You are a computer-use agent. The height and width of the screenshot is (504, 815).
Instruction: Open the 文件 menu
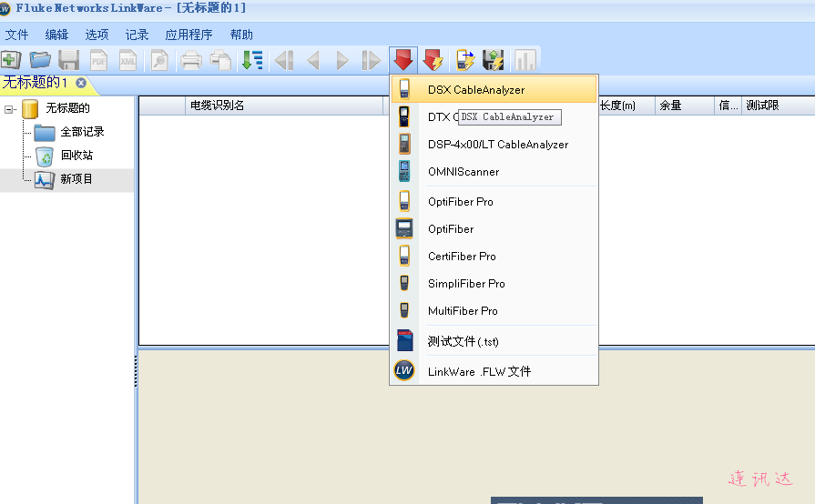tap(16, 35)
